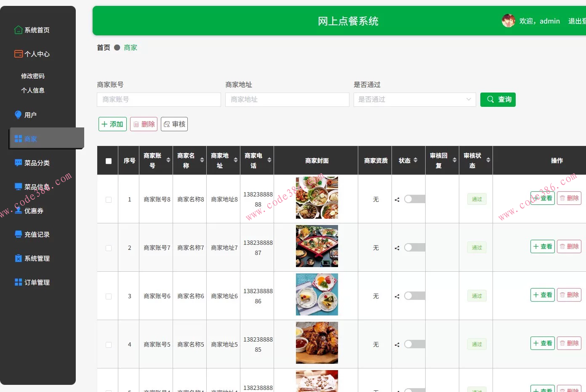Viewport: 586px width, 392px height.
Task: Click the sort arrows on 审核状态 column
Action: click(487, 160)
